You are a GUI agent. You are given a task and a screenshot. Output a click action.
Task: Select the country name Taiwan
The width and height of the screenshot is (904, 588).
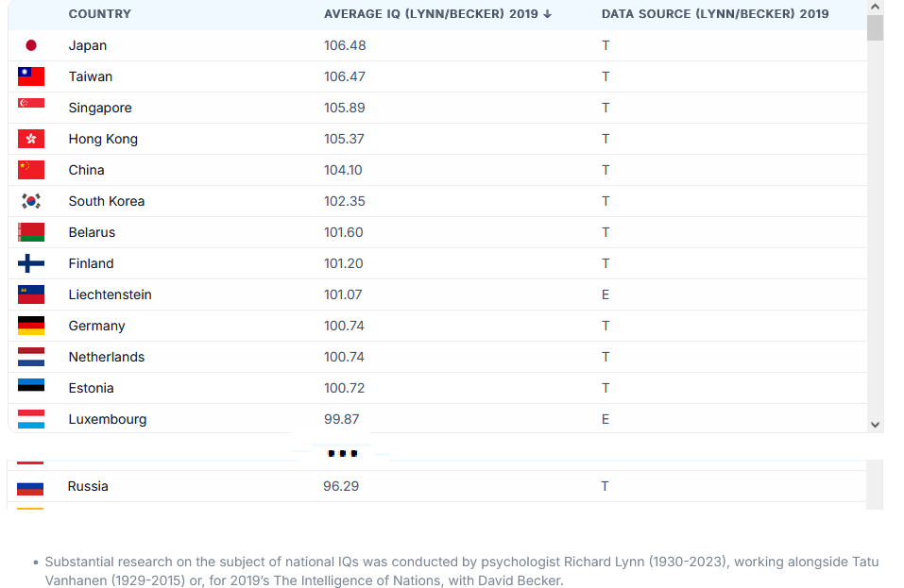pyautogui.click(x=91, y=76)
